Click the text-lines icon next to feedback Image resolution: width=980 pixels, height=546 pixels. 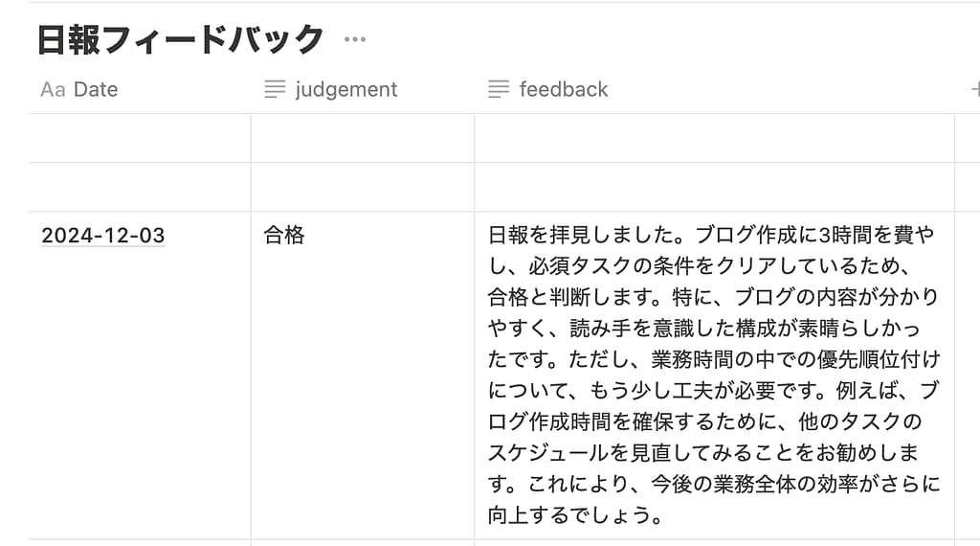tap(499, 90)
